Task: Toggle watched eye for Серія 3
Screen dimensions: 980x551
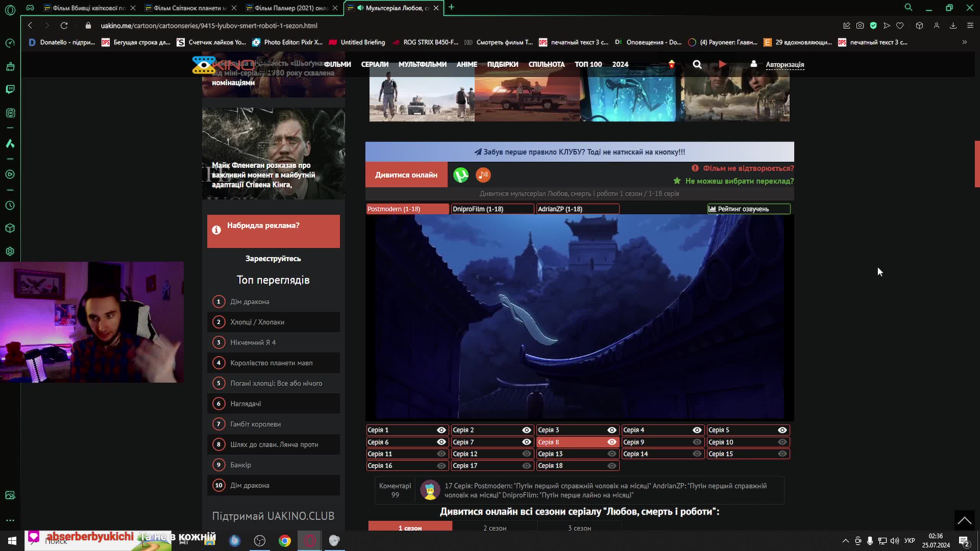Action: [612, 430]
